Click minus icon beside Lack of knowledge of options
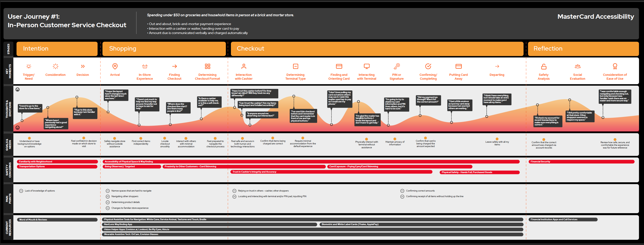Image resolution: width=644 pixels, height=245 pixels. [x=21, y=191]
